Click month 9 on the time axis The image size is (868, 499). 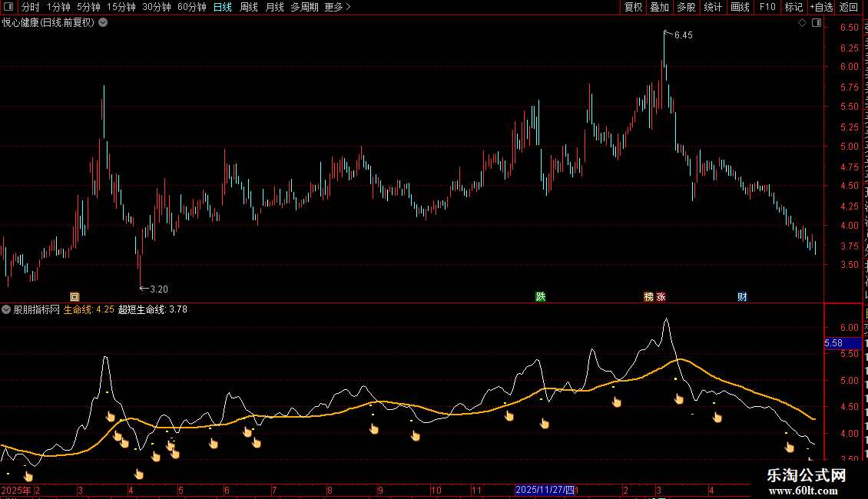tap(380, 490)
